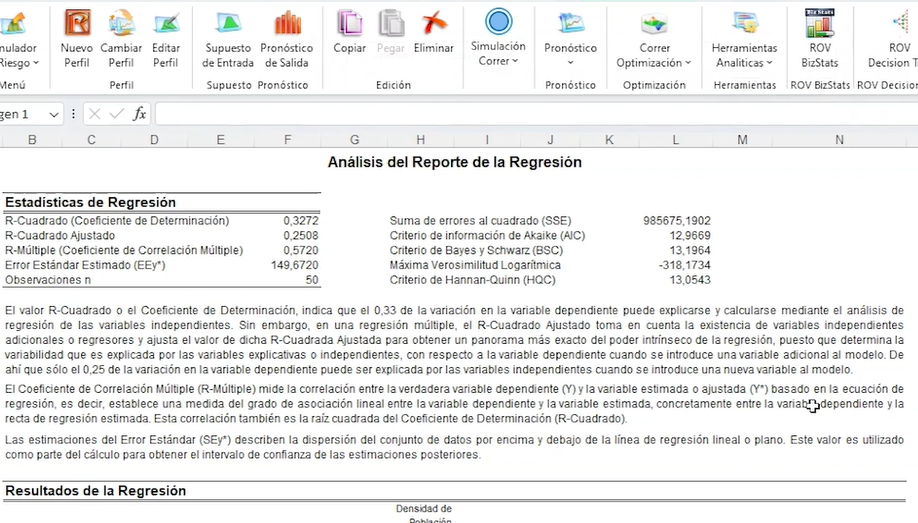Click the Suma de errores al cuadrado label
Viewport: 918px width, 523px height.
(480, 221)
